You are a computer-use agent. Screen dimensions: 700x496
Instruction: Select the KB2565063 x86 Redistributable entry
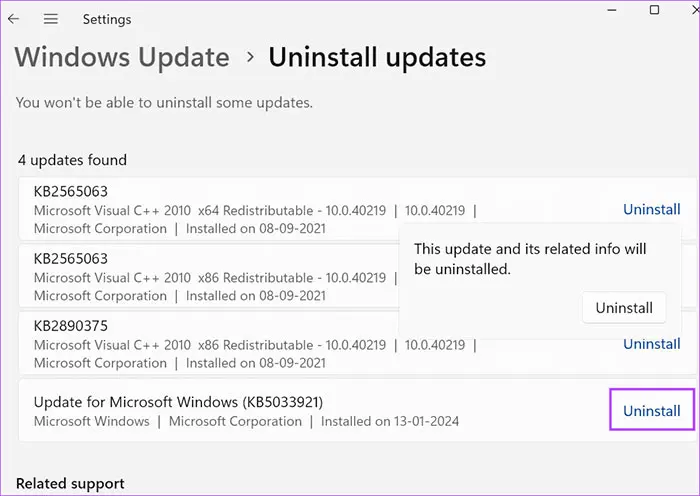click(200, 277)
